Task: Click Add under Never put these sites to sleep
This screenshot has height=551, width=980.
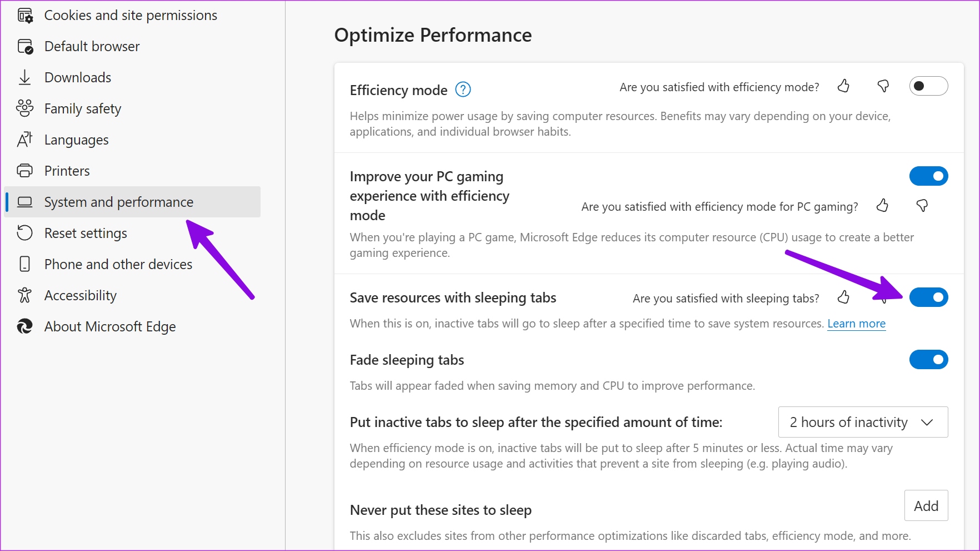Action: (x=926, y=505)
